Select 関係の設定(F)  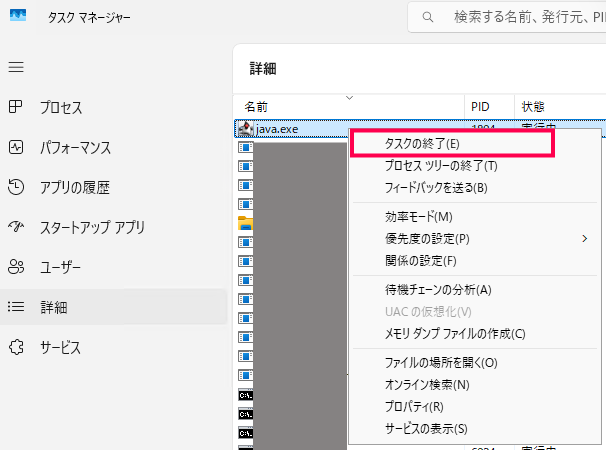point(420,261)
